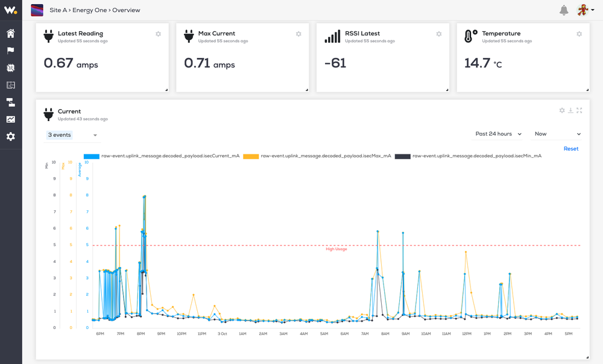603x364 pixels.
Task: Click the isecMin_mA legend label
Action: 477,156
